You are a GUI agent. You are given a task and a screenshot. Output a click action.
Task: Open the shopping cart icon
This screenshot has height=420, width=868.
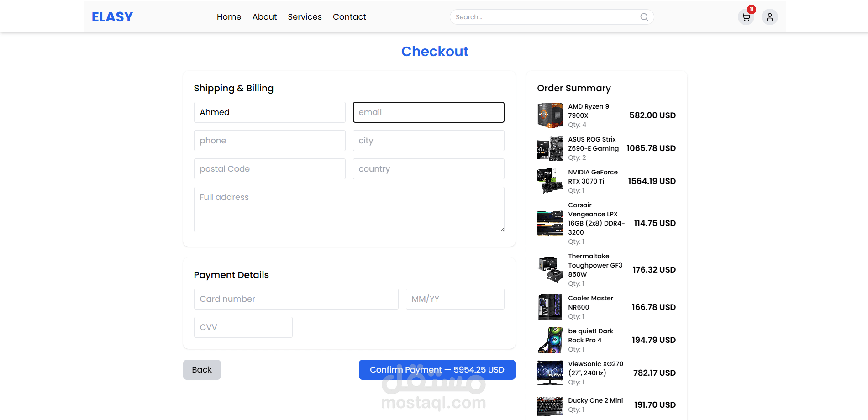(746, 17)
